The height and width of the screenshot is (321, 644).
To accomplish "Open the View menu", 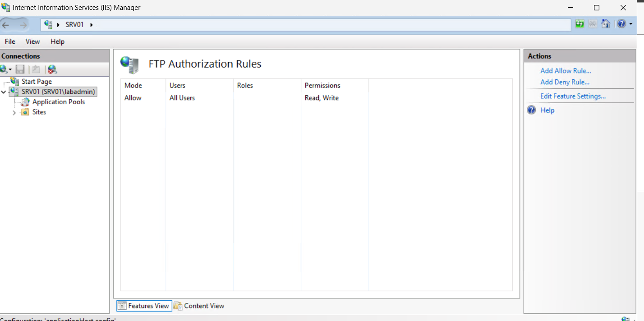I will point(32,41).
